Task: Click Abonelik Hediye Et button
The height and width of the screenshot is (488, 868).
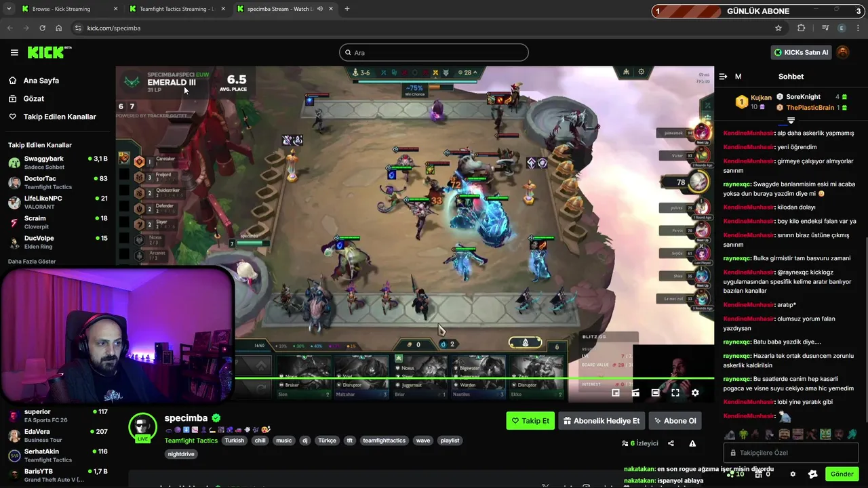Action: coord(601,421)
